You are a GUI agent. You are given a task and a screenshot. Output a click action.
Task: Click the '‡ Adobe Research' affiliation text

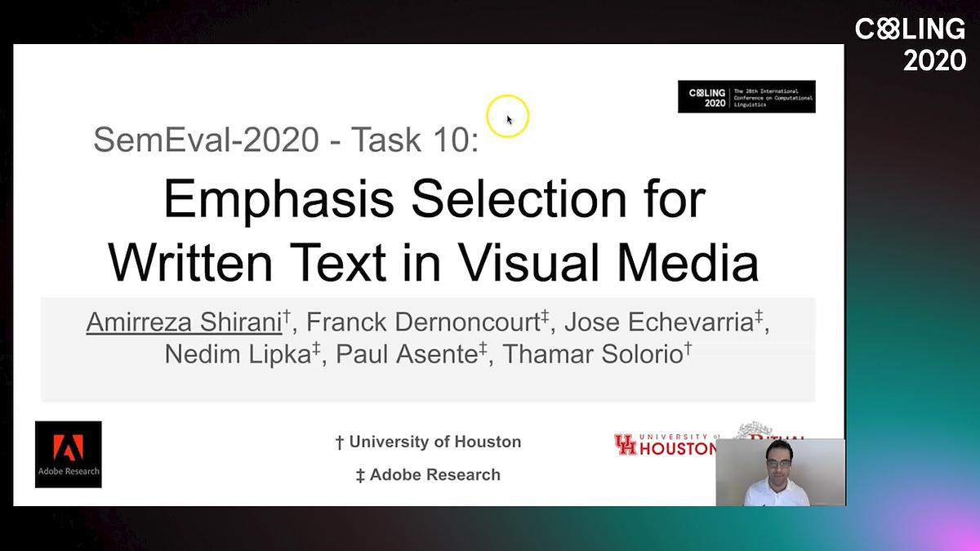(x=428, y=474)
